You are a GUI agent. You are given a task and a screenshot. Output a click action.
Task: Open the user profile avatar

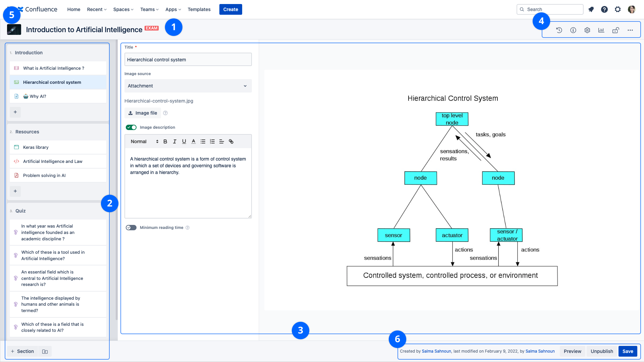[x=632, y=9]
